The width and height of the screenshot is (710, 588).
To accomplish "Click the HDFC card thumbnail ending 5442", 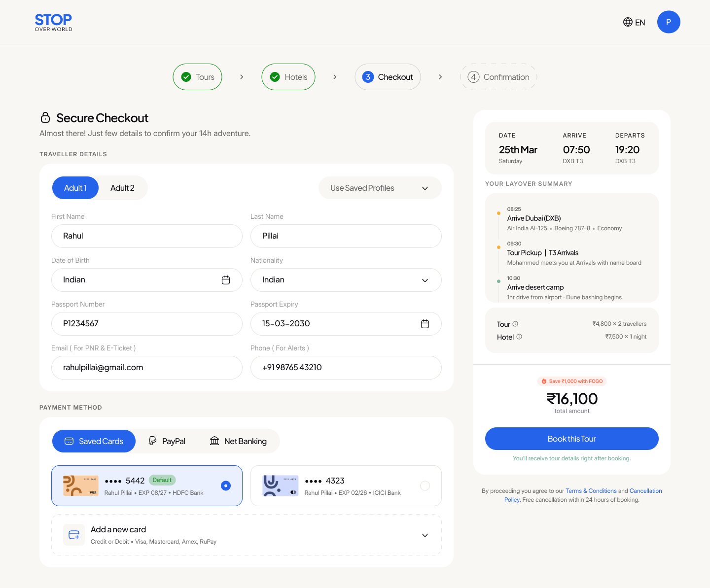I will tap(81, 485).
